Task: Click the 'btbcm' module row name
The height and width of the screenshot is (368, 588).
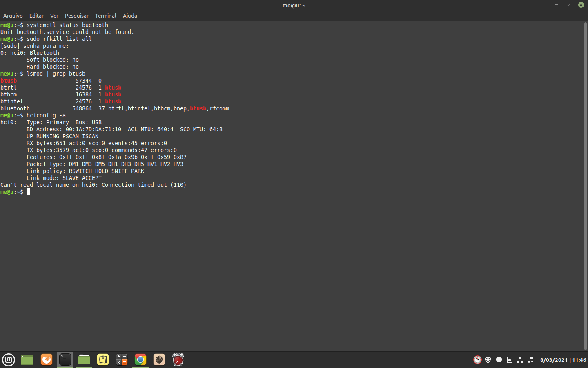Action: 9,94
